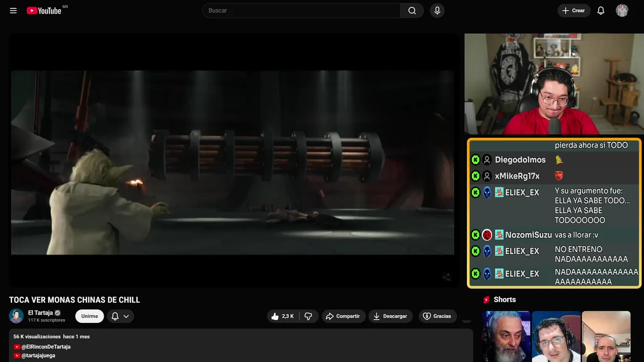Click the YouTube icon beside @ElRinconDeTartaja
Image resolution: width=644 pixels, height=362 pixels.
click(x=17, y=347)
